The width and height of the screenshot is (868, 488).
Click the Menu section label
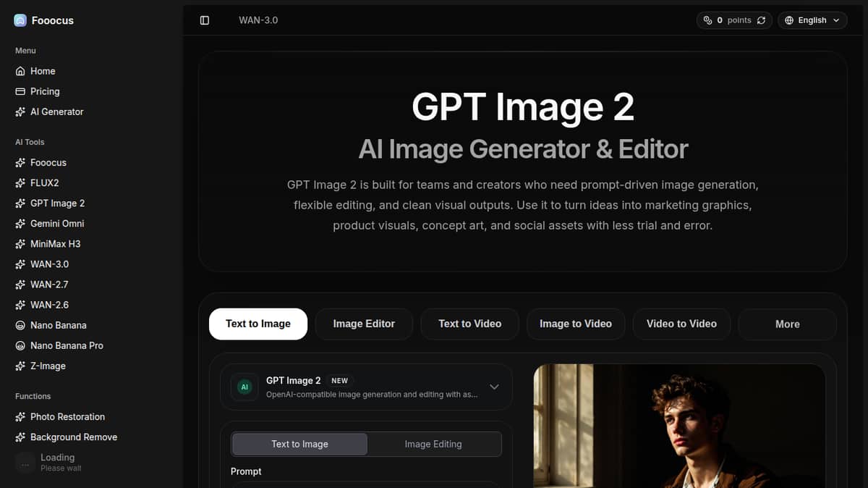pos(25,51)
